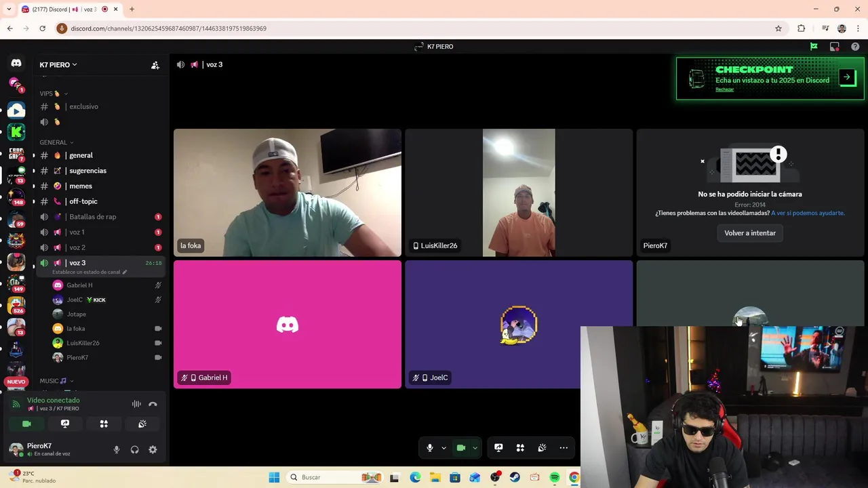Open microphone input options chevron

[x=443, y=448]
